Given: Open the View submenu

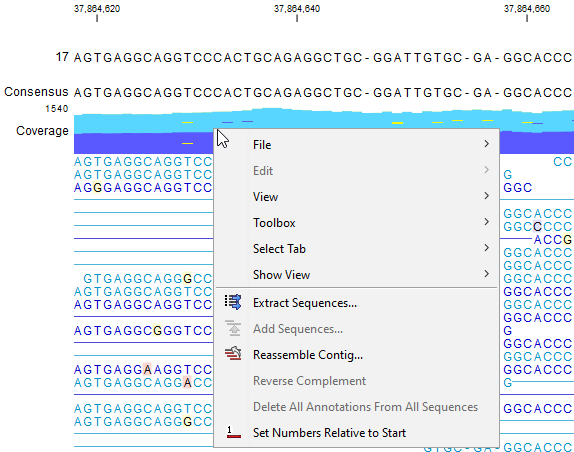Looking at the screenshot, I should [x=357, y=197].
